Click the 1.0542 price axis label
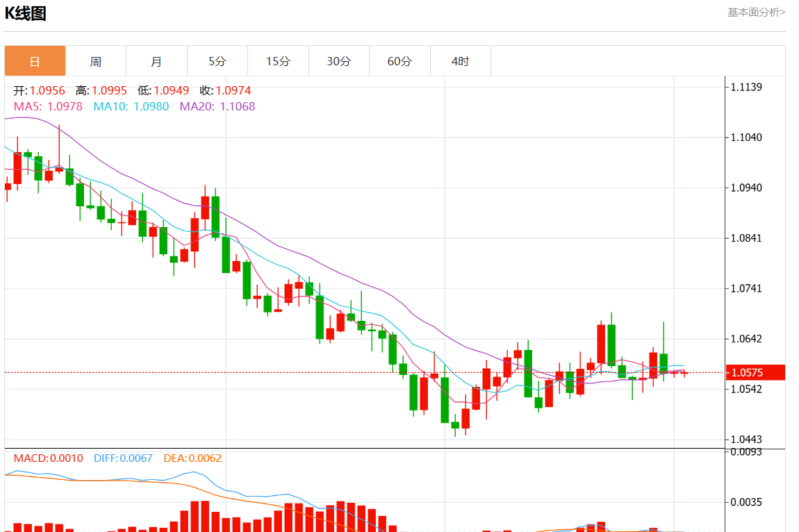This screenshot has width=799, height=532. click(x=746, y=390)
